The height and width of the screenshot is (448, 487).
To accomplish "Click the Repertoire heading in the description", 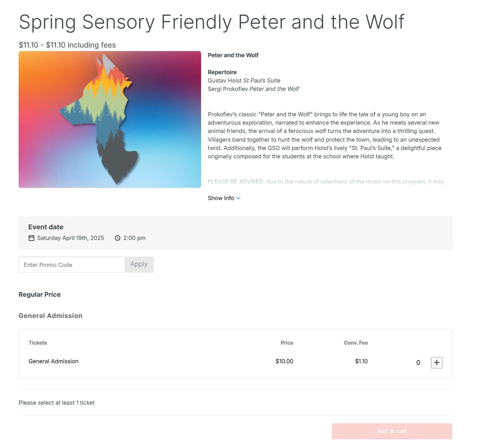I will point(222,72).
